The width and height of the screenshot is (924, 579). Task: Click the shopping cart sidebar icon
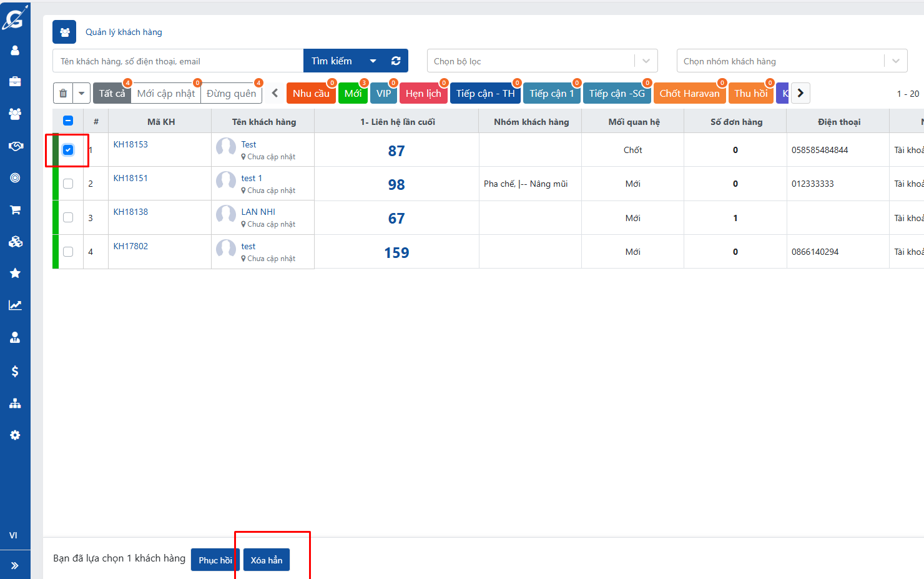click(x=15, y=210)
